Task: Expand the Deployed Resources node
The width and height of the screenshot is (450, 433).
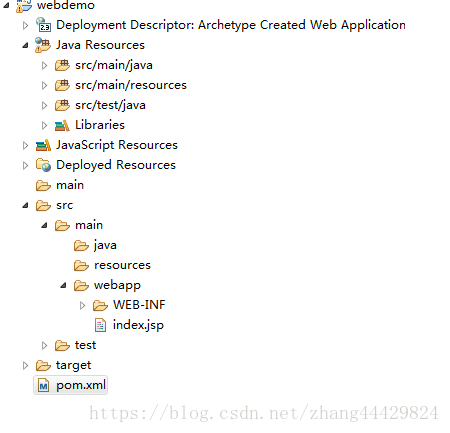Action: [25, 165]
